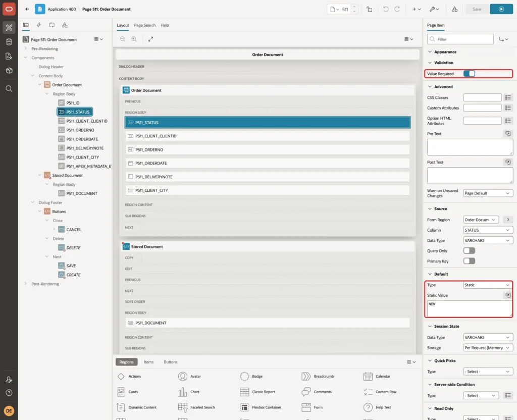Open Team Development icon in sidebar
This screenshot has width=517, height=420.
click(x=9, y=56)
